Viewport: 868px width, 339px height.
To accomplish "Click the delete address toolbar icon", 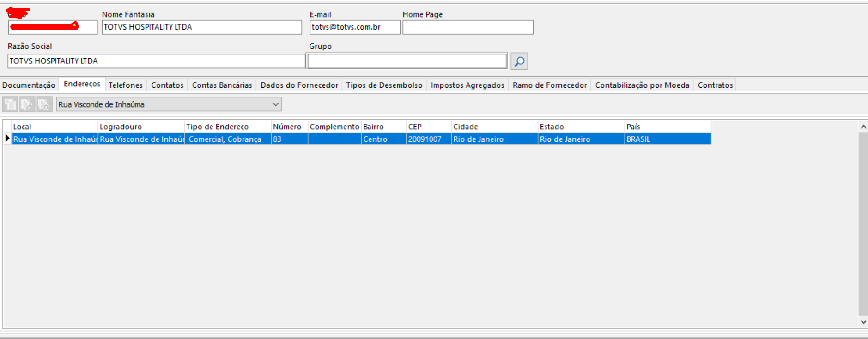I will coord(44,104).
